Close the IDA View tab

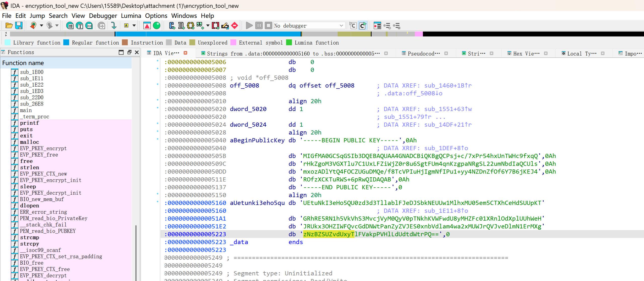(x=185, y=53)
